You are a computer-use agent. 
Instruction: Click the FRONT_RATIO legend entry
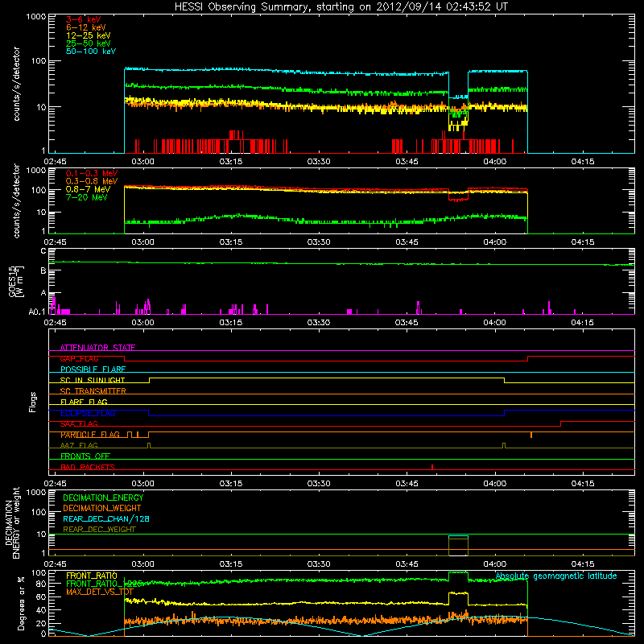[92, 576]
